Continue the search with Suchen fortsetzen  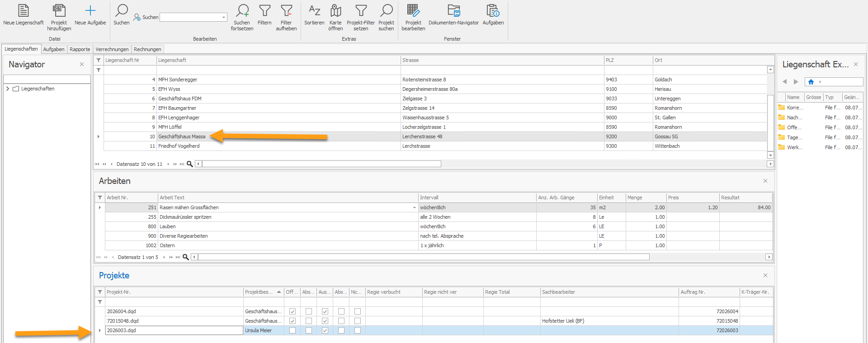tap(242, 17)
